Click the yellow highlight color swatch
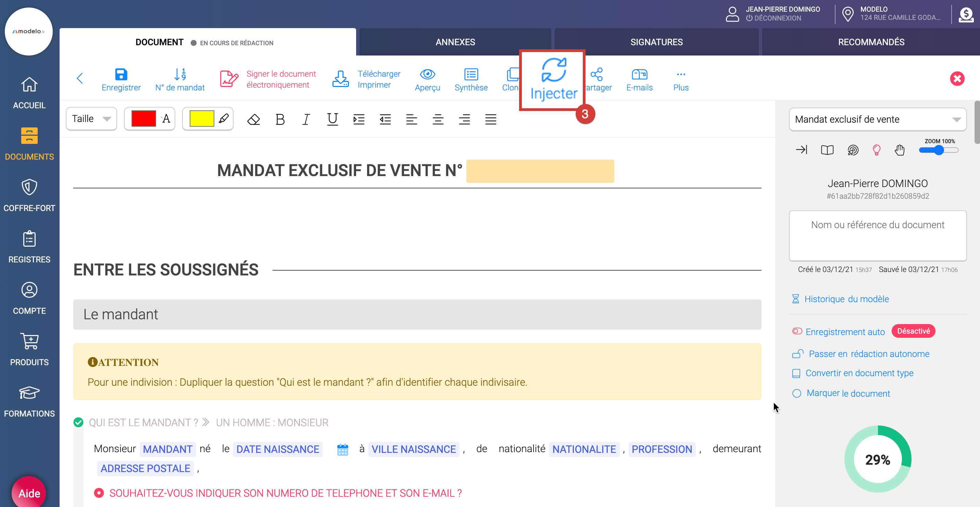Screen dimensions: 980x507 tap(202, 119)
